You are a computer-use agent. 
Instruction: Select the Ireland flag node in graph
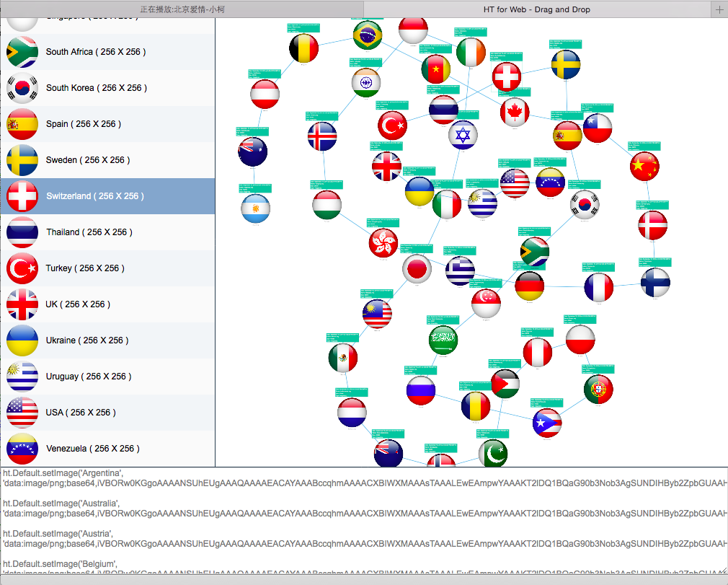point(471,52)
